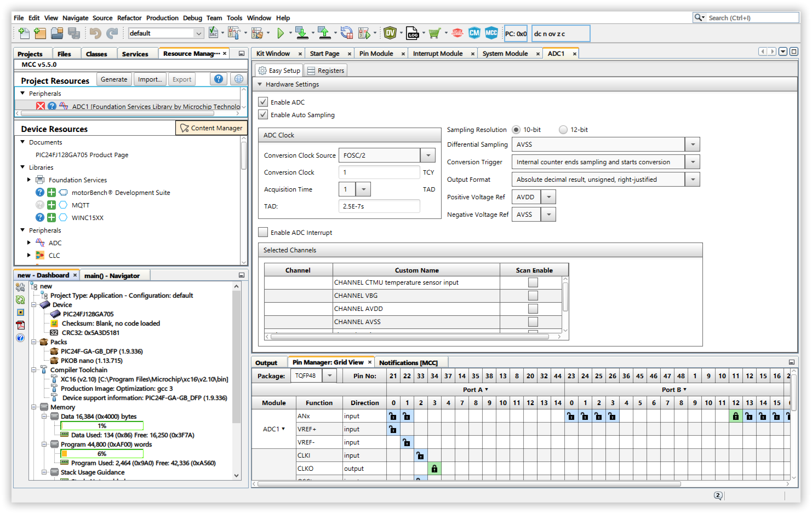The height and width of the screenshot is (514, 812).
Task: Open the Differential Sampling dropdown
Action: (693, 145)
